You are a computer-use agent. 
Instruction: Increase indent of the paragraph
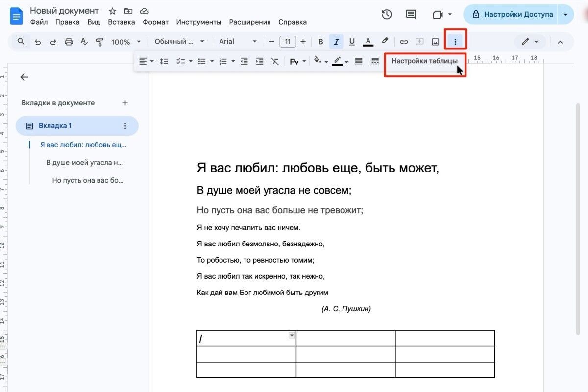(x=260, y=61)
